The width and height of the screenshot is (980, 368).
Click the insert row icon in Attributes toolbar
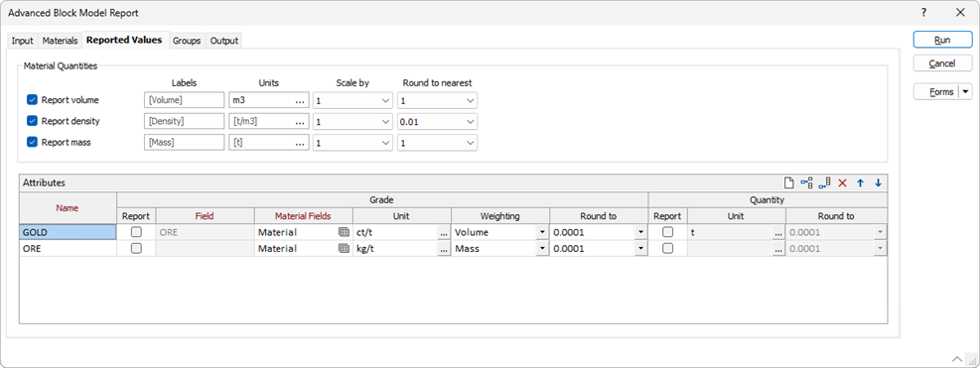[x=807, y=184]
